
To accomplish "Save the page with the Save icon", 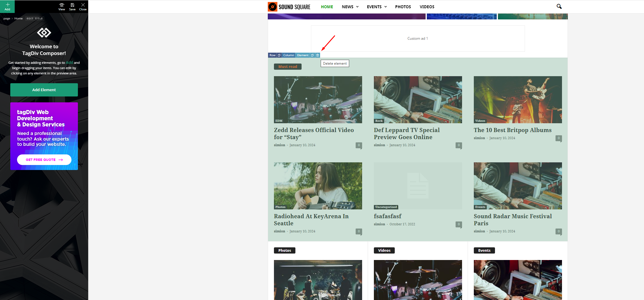I will pyautogui.click(x=72, y=6).
